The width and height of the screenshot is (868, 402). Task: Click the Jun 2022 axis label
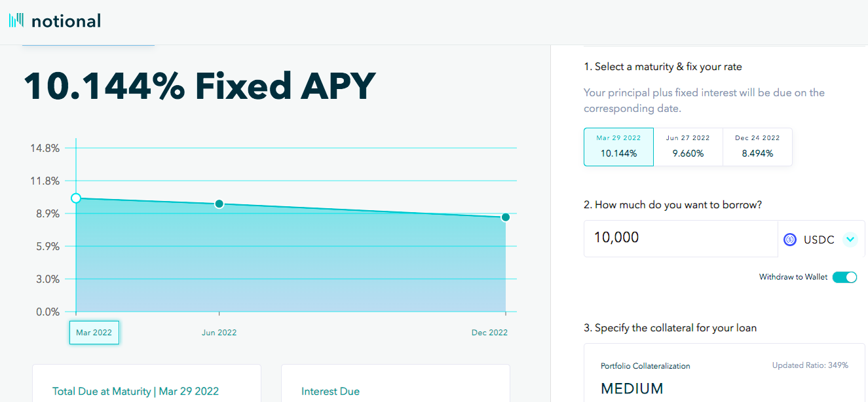(219, 333)
